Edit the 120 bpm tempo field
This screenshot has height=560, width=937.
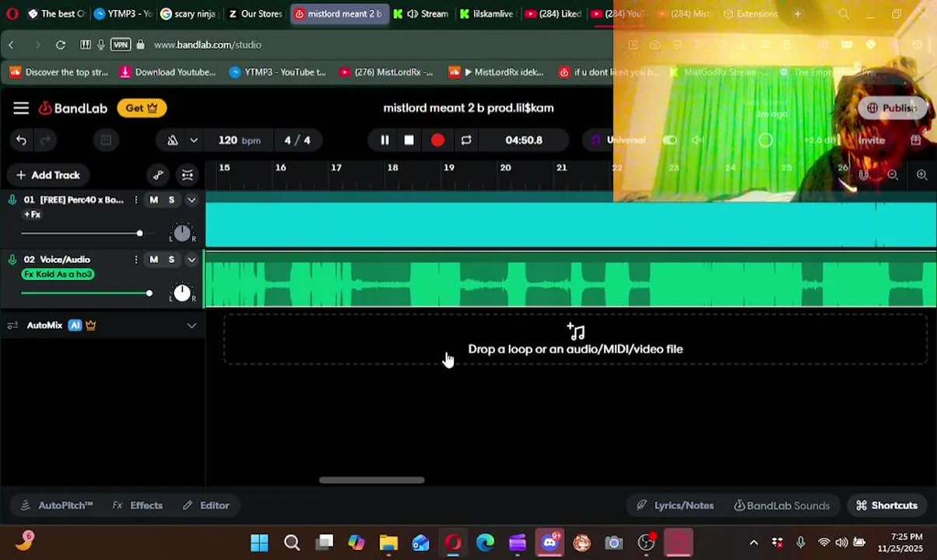click(x=239, y=140)
